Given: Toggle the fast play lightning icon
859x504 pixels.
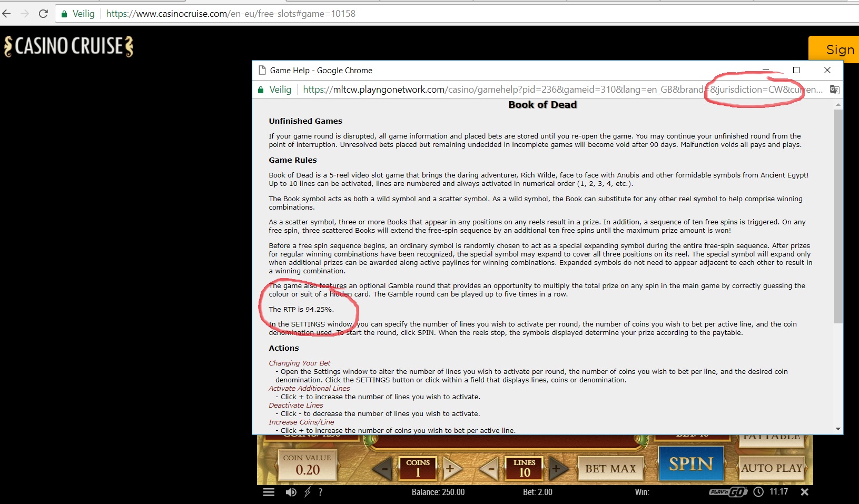Looking at the screenshot, I should [x=308, y=492].
